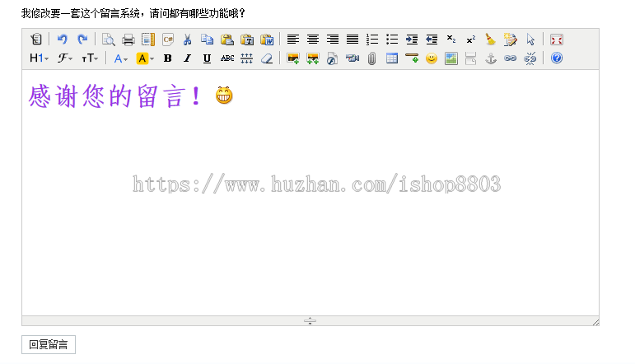Align text to the right
The width and height of the screenshot is (635, 364).
[333, 40]
